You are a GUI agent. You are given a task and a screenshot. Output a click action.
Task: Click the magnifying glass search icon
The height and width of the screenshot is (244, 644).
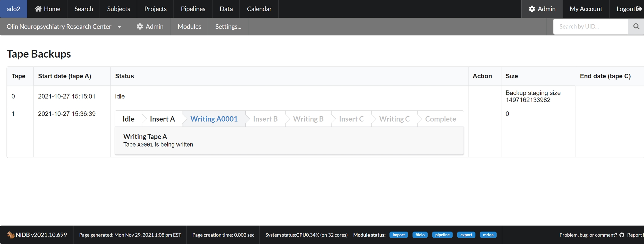636,27
